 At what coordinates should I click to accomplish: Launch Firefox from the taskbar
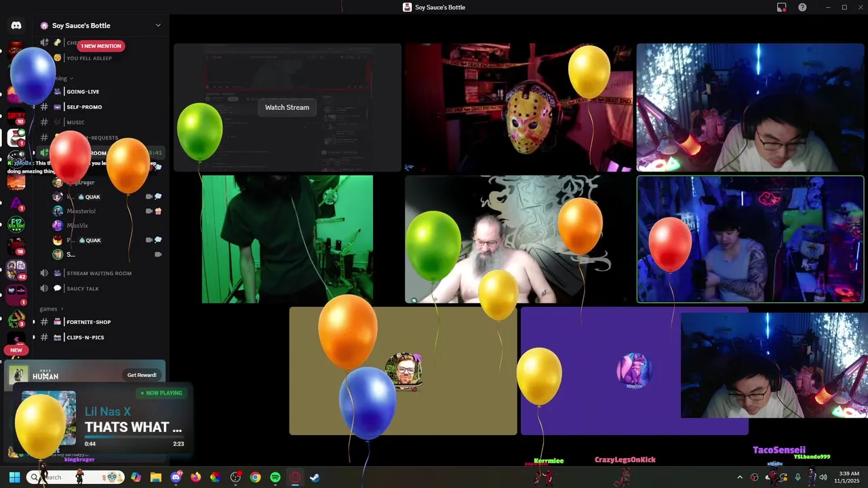click(196, 477)
